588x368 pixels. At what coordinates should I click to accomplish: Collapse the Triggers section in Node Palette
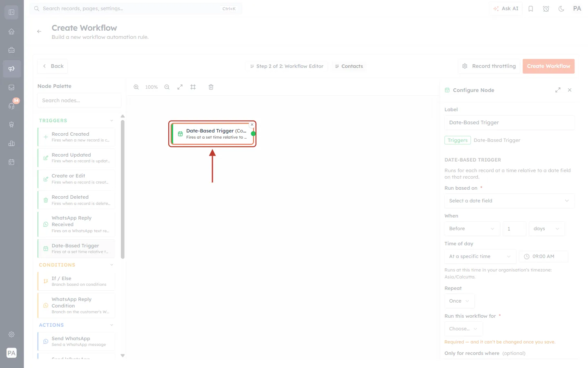[111, 121]
